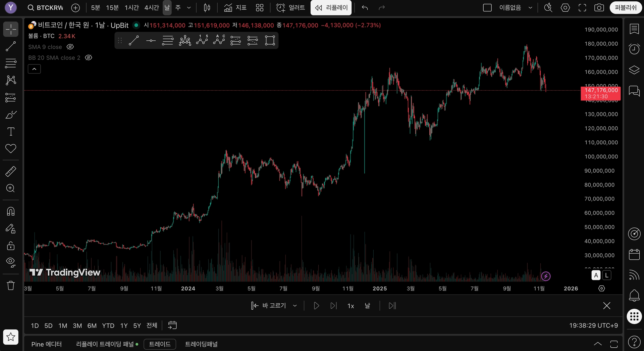The width and height of the screenshot is (644, 351).
Task: Open the 이름없음 layout dropdown
Action: coord(515,8)
